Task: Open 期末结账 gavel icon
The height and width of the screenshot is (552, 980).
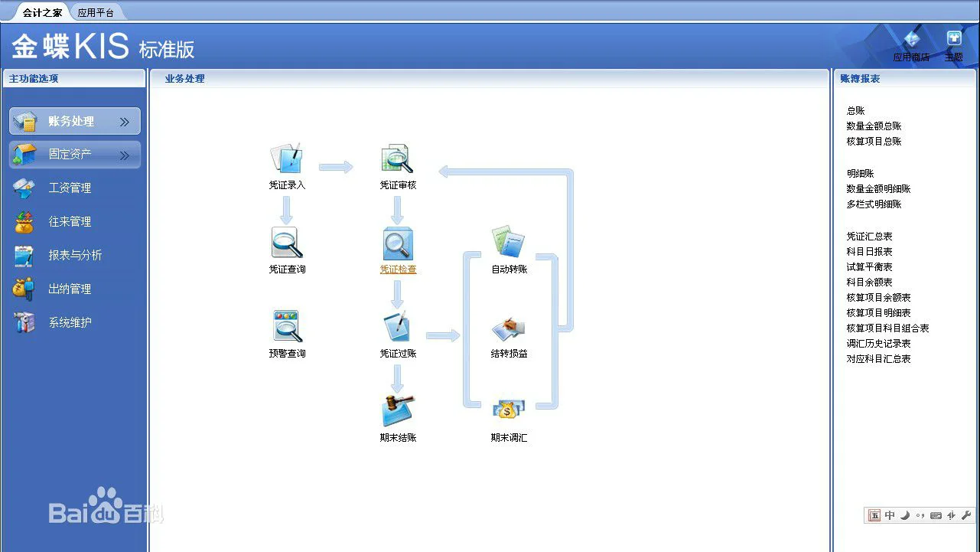Action: (398, 411)
